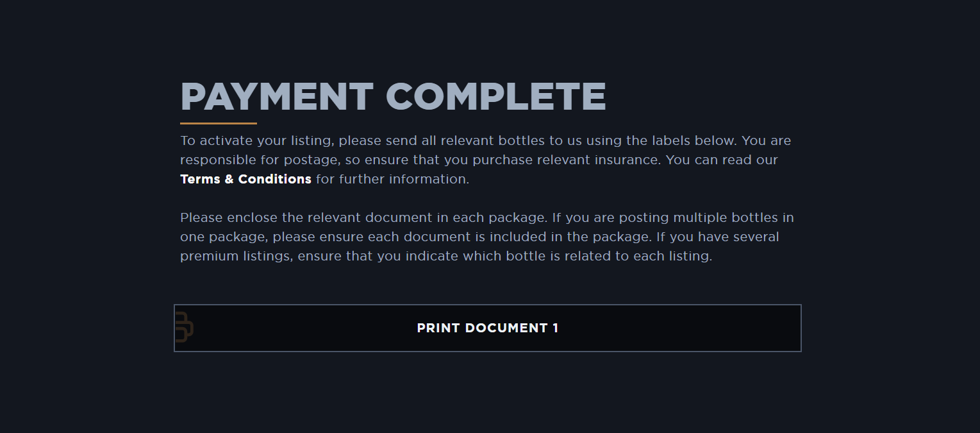Screen dimensions: 980x433
Task: Click the gold underline beneath the heading
Action: (x=218, y=123)
